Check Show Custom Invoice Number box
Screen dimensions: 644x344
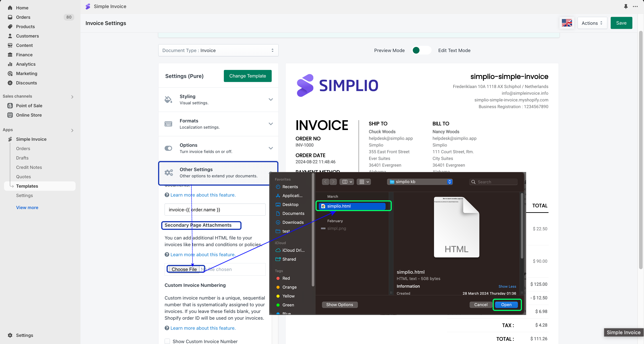pos(167,341)
